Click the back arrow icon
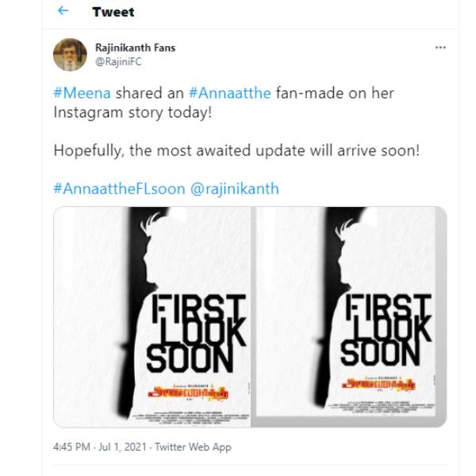 coord(63,11)
